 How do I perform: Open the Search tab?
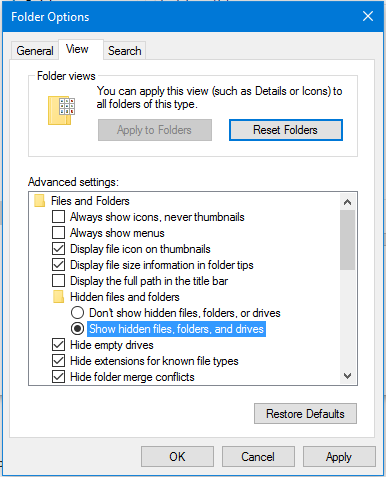125,51
